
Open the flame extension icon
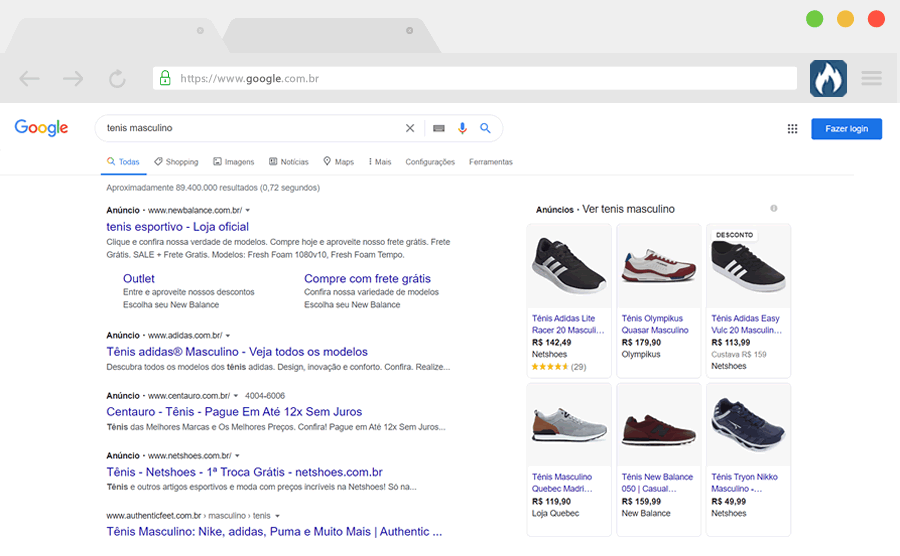pyautogui.click(x=828, y=79)
